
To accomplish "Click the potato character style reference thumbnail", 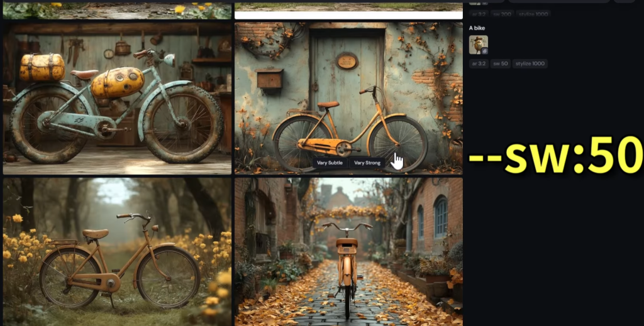I will click(478, 44).
